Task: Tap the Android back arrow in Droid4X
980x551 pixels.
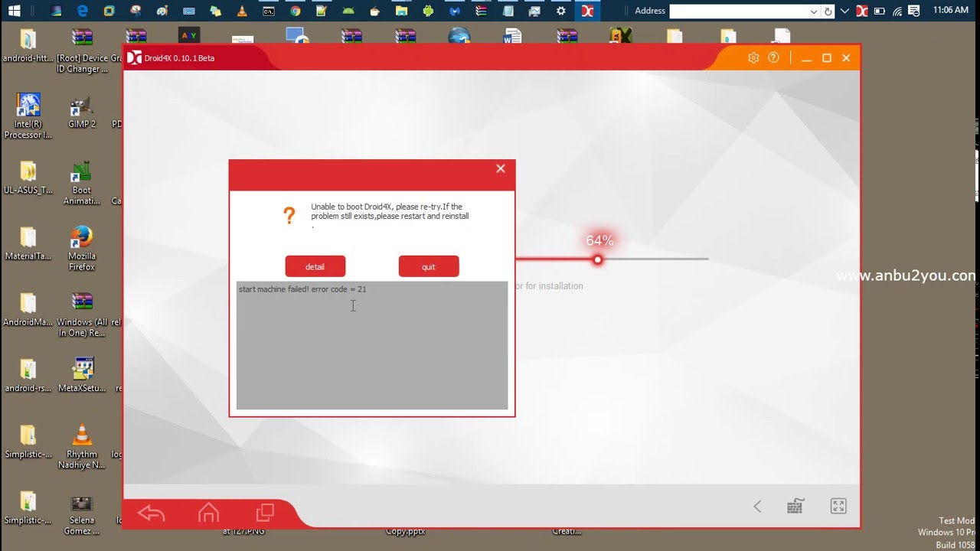Action: coord(152,514)
